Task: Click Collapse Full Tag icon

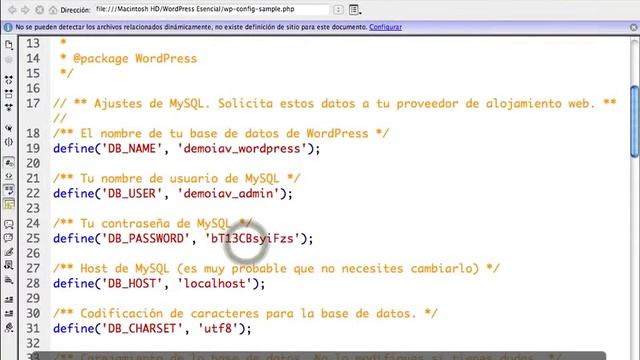Action: [x=9, y=80]
